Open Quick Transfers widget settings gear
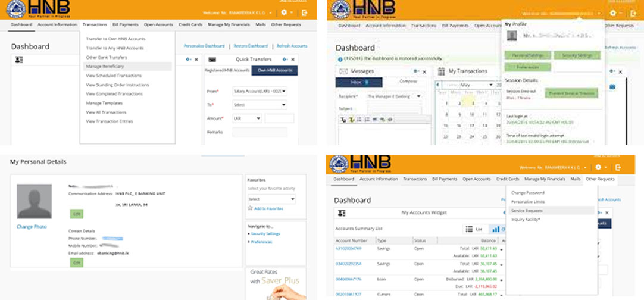644x300 pixels. pos(286,60)
